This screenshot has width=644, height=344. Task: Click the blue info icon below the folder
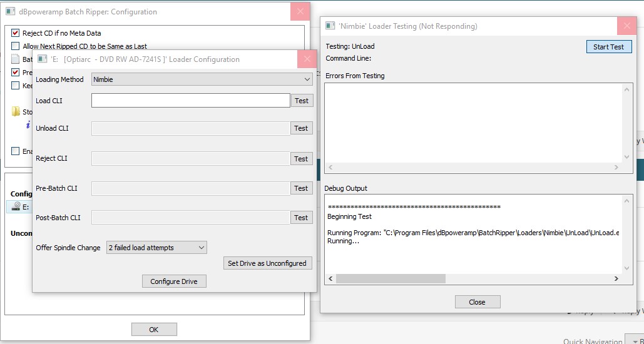tap(28, 125)
